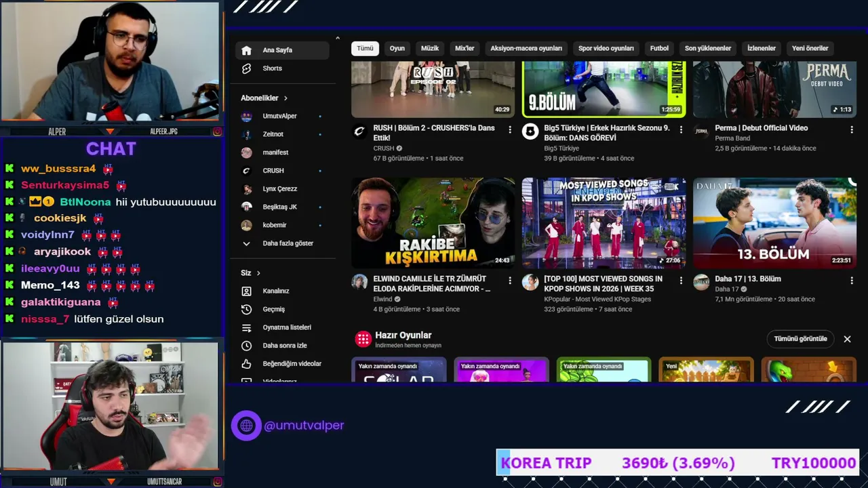Expand the Abonelikler section chevron
The height and width of the screenshot is (488, 868).
click(x=285, y=98)
